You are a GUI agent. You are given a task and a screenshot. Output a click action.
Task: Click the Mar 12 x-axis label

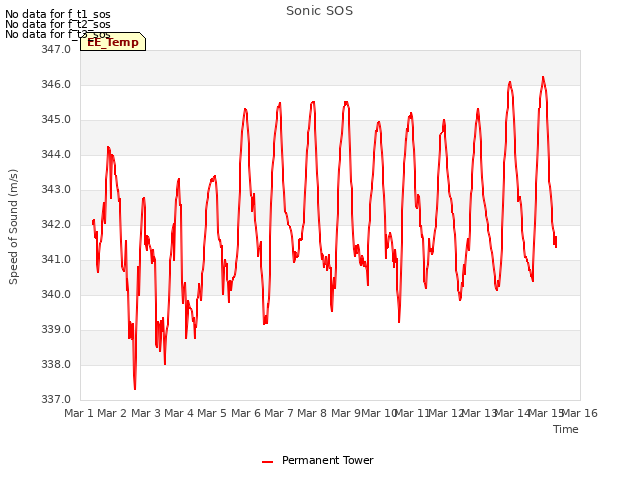[x=446, y=413]
